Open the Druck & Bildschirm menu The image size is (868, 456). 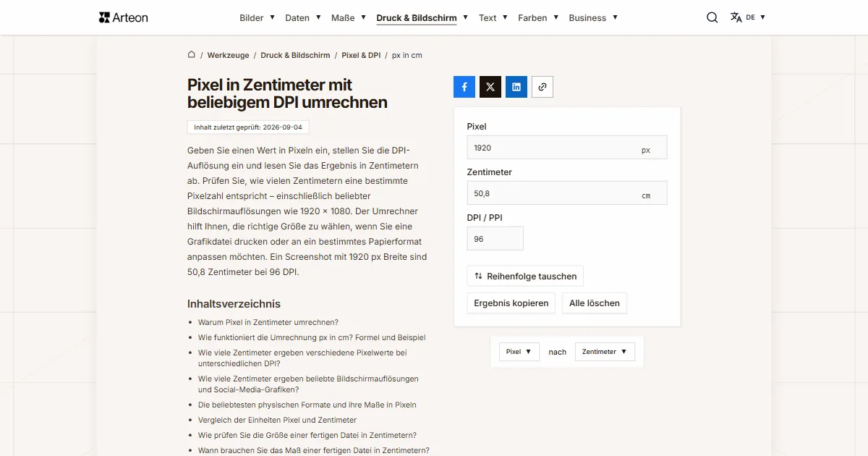click(422, 17)
